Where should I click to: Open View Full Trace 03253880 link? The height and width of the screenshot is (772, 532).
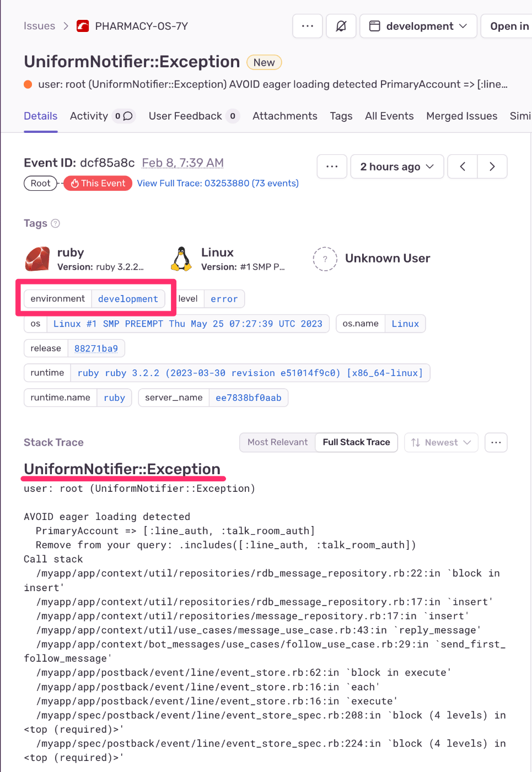point(218,183)
